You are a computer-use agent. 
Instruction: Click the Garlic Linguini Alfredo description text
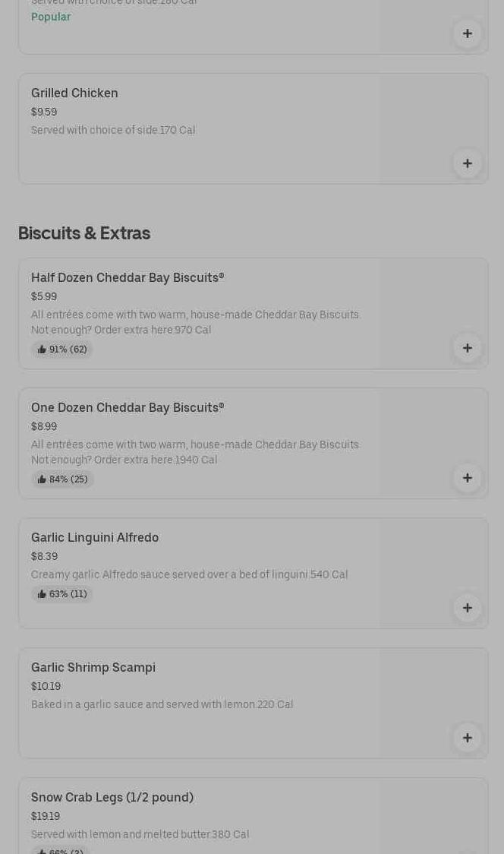(x=189, y=574)
